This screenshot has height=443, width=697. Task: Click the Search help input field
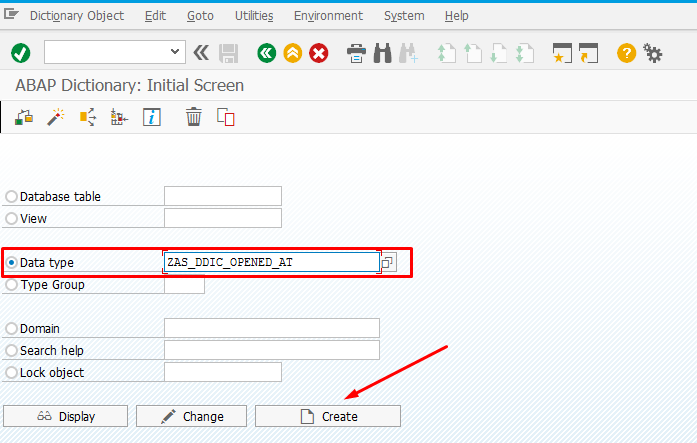(272, 350)
